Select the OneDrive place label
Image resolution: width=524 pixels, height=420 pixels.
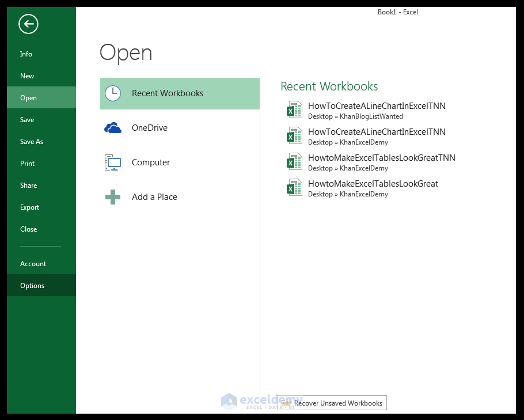(149, 128)
